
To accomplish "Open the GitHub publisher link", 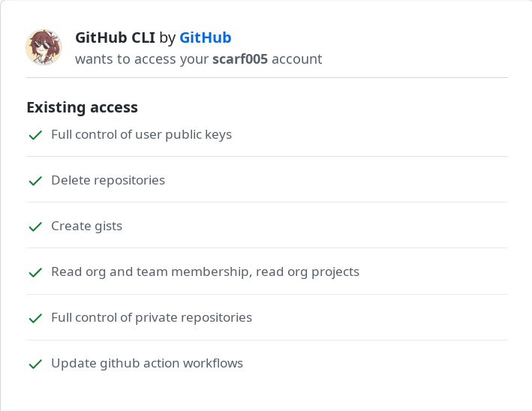I will 206,37.
